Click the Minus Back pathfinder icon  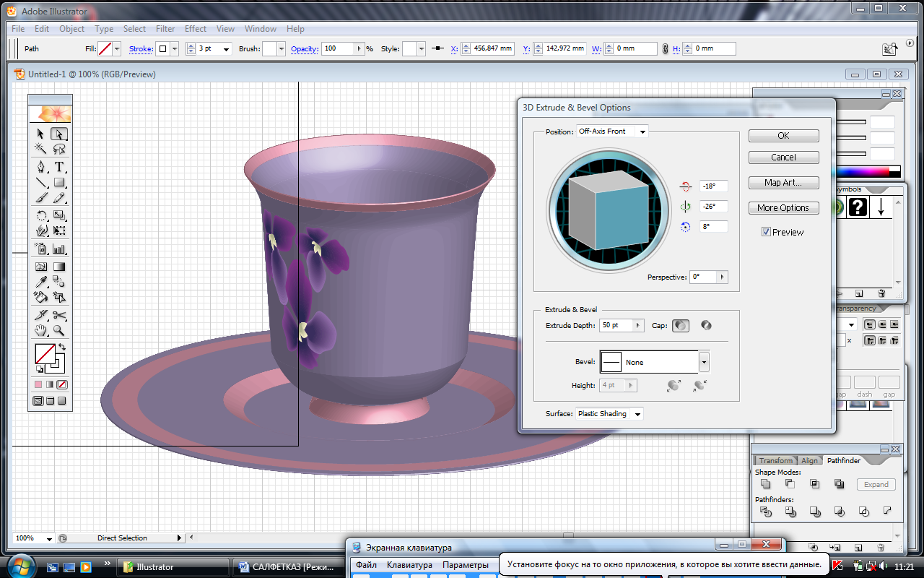point(887,512)
